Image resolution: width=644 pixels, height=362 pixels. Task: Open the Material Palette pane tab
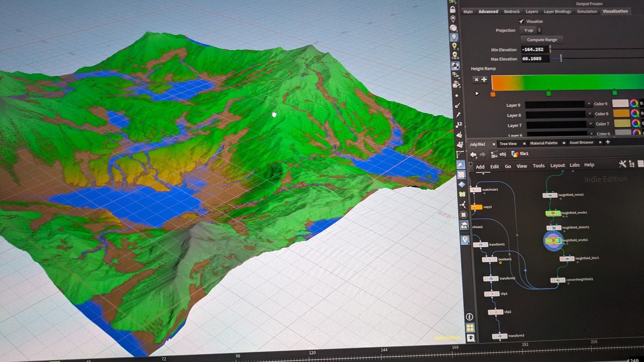(544, 143)
